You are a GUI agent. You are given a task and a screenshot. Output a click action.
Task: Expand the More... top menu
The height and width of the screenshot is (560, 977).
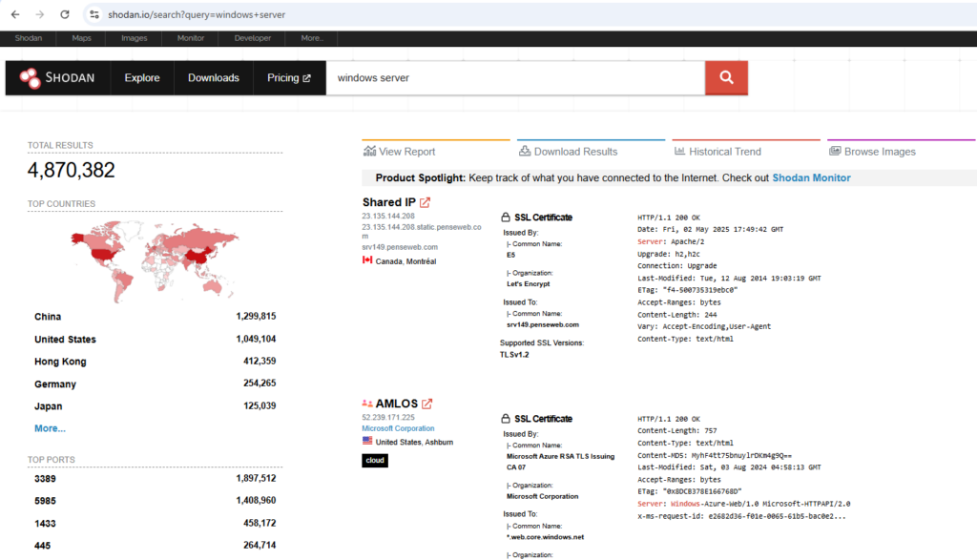tap(312, 38)
